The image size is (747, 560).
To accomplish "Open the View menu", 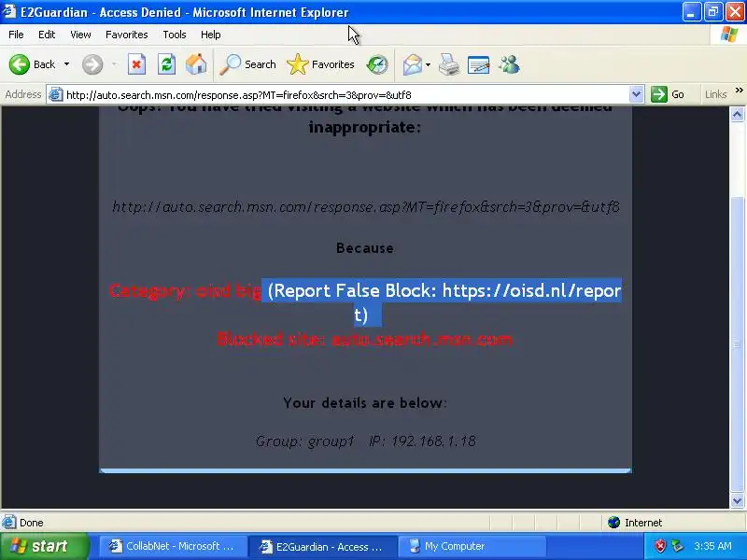I will pos(80,35).
